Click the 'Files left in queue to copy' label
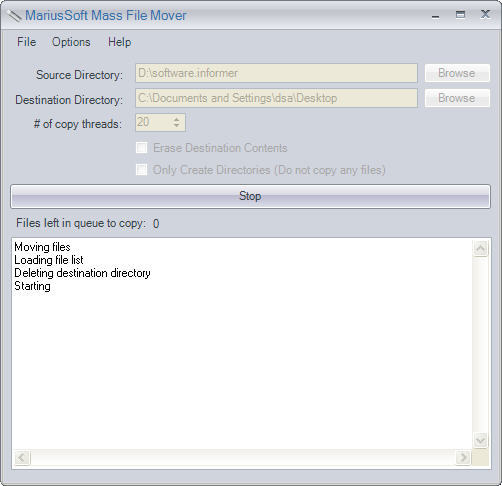 coord(81,223)
